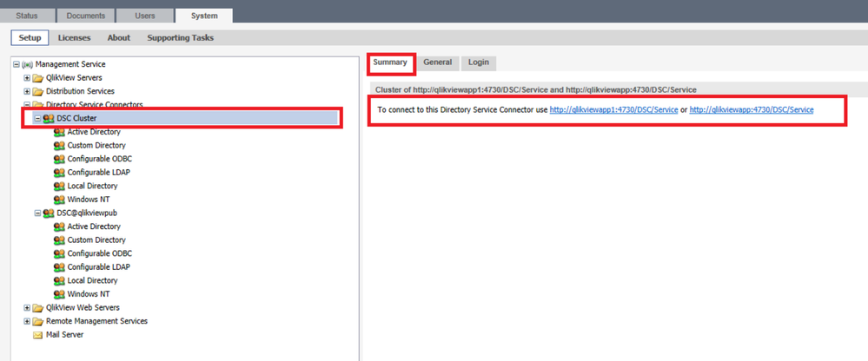This screenshot has width=868, height=361.
Task: Click the QlikView Servers folder icon
Action: tap(37, 78)
